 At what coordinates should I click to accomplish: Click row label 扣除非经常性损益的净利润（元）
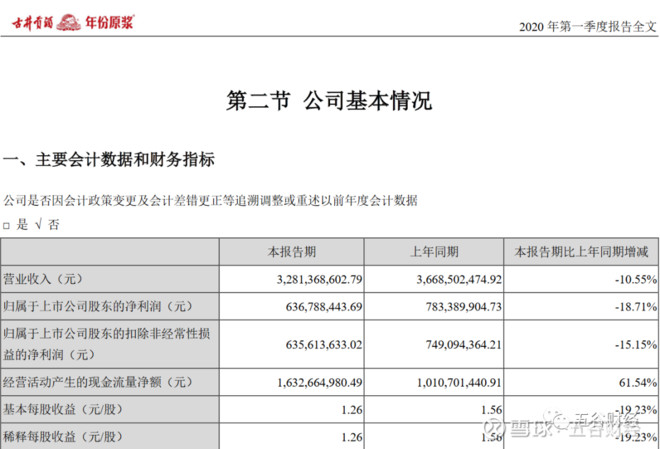(x=106, y=344)
